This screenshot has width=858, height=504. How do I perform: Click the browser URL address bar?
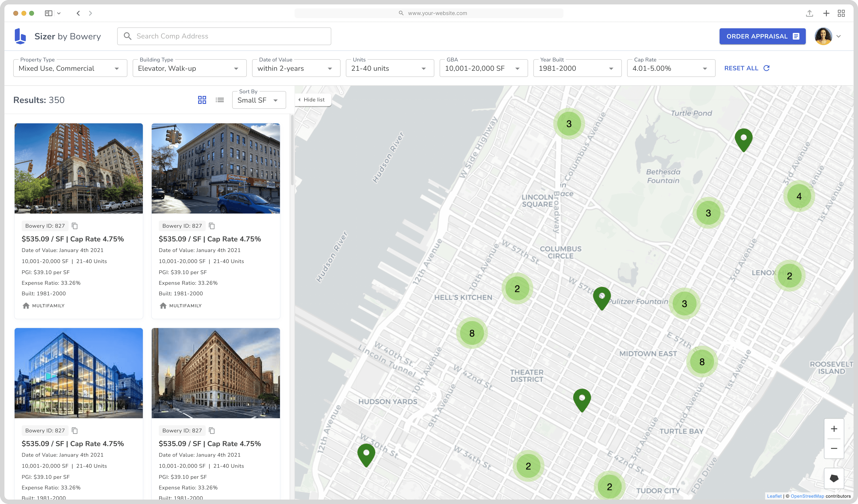pyautogui.click(x=429, y=13)
